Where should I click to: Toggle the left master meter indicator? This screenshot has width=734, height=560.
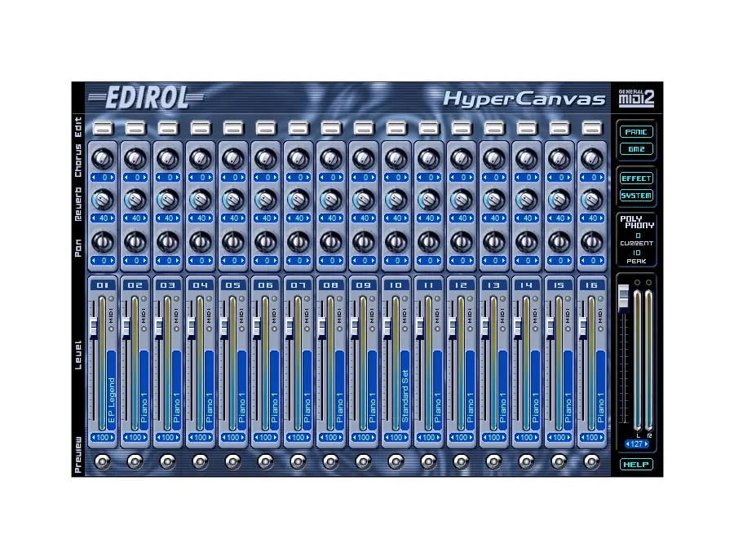click(x=637, y=283)
